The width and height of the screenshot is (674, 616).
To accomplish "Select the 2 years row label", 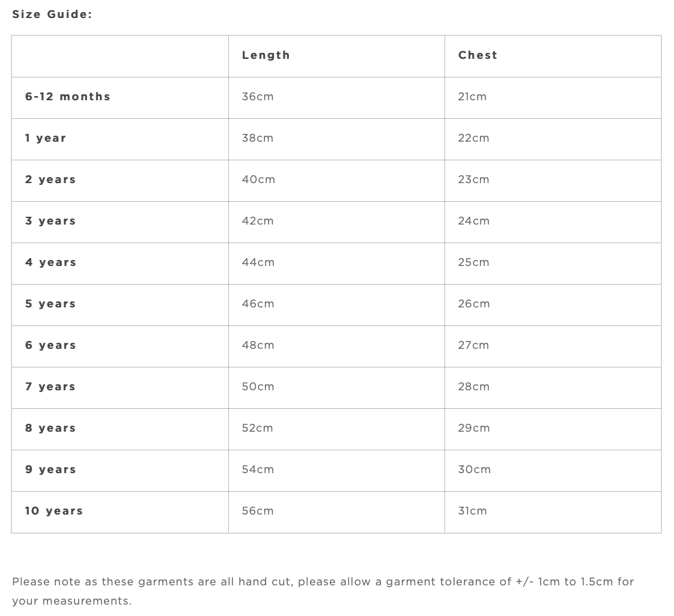I will click(x=50, y=180).
